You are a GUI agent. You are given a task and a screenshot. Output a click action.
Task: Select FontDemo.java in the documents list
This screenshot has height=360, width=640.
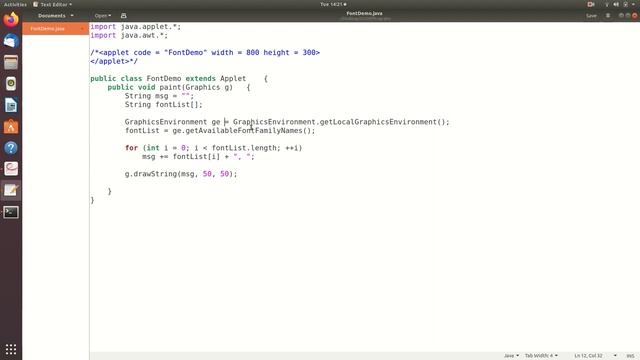click(56, 29)
